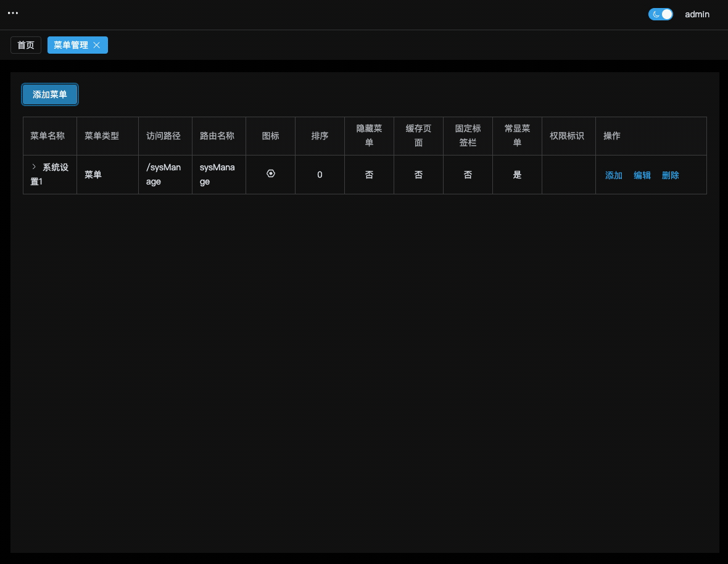Click the chevron icon beside 系统设置1
Image resolution: width=728 pixels, height=564 pixels.
pyautogui.click(x=34, y=167)
